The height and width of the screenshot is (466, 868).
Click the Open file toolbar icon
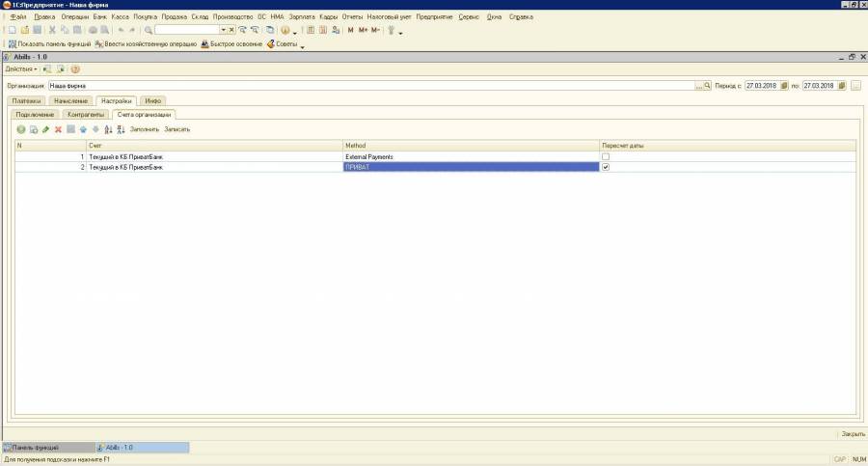25,30
